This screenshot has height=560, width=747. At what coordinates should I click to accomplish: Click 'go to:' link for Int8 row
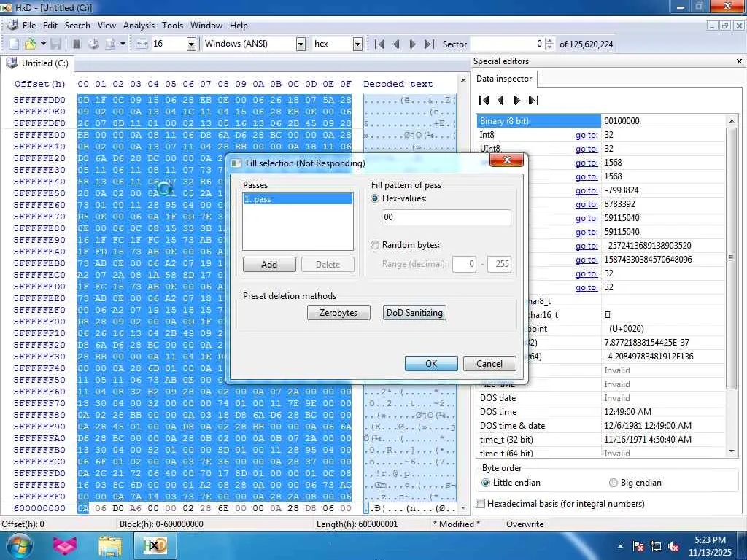587,135
